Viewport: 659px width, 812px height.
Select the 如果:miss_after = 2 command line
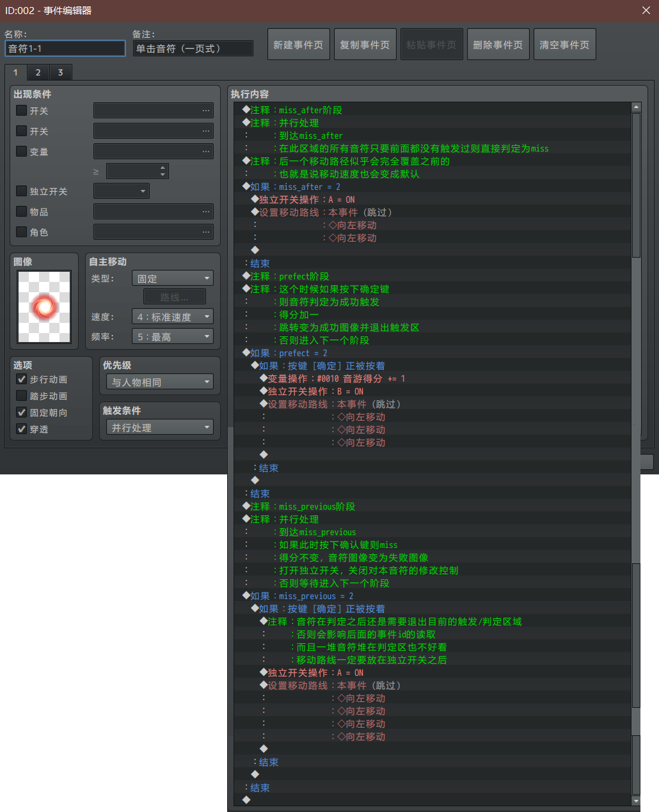[x=433, y=187]
